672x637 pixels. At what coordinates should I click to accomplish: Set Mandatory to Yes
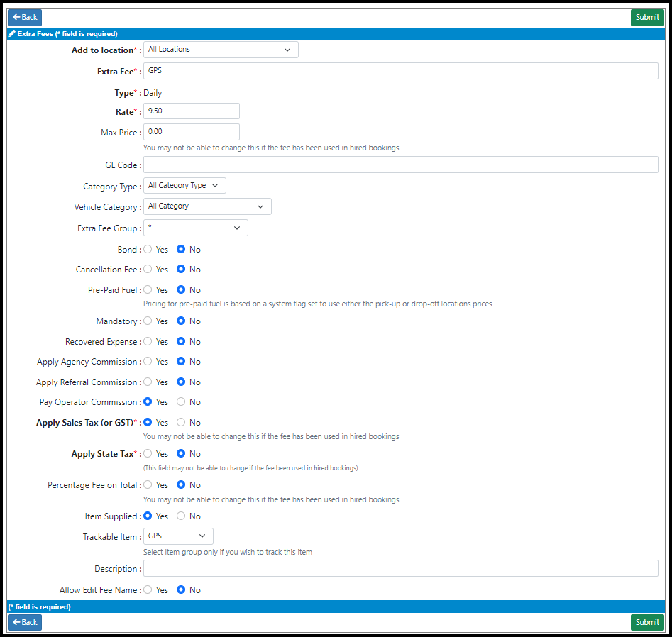pyautogui.click(x=148, y=321)
